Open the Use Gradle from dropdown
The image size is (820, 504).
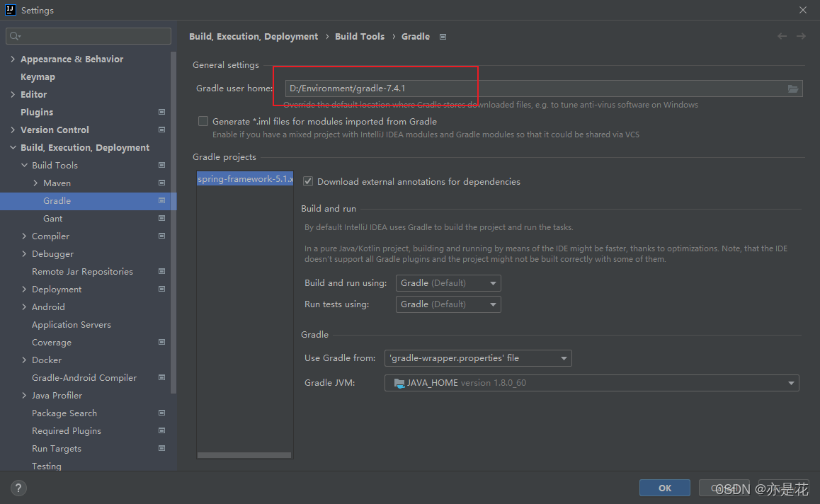click(x=478, y=358)
